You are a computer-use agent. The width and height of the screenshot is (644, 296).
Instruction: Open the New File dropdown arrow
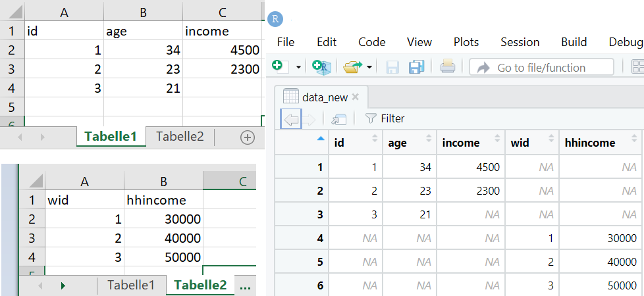click(x=298, y=67)
